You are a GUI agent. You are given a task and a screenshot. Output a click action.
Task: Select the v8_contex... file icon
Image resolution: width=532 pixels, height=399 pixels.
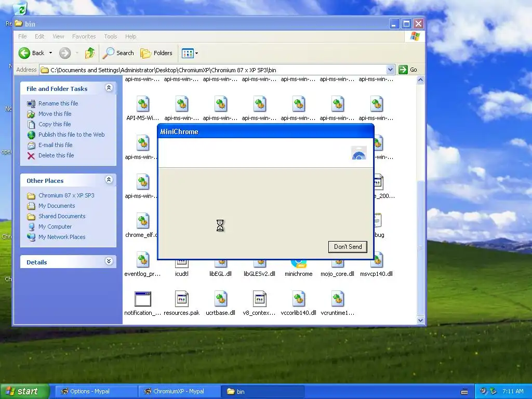pos(260,299)
